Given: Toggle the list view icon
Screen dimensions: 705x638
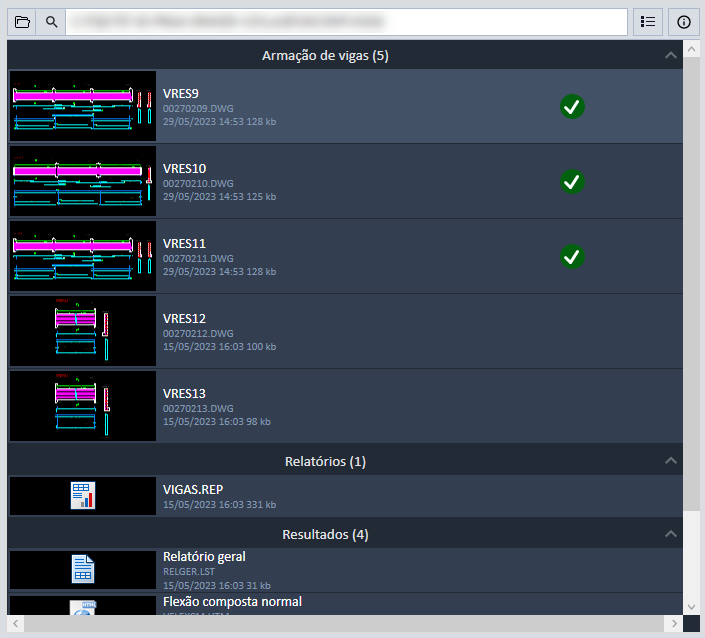Looking at the screenshot, I should pos(649,21).
